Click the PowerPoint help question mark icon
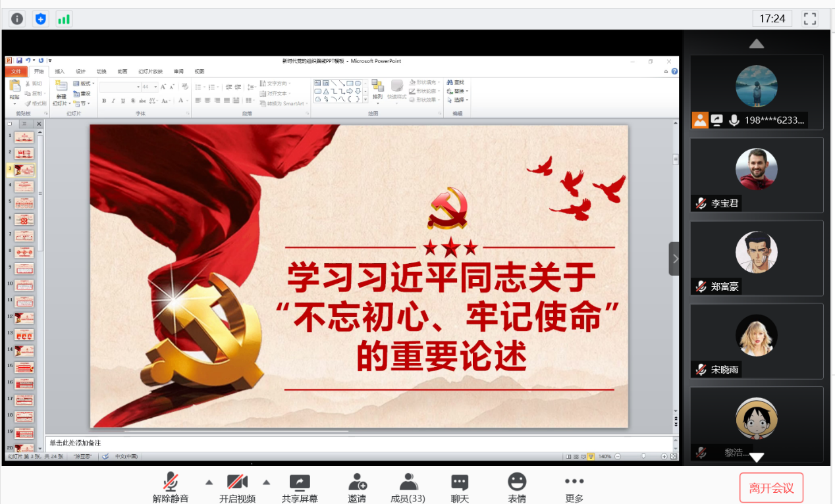Image resolution: width=835 pixels, height=504 pixels. pyautogui.click(x=674, y=71)
